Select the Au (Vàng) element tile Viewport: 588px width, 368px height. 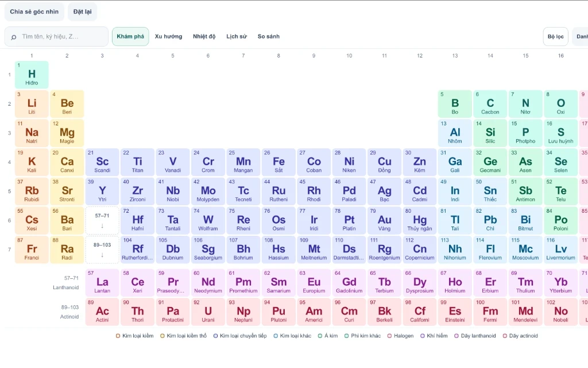pyautogui.click(x=384, y=220)
